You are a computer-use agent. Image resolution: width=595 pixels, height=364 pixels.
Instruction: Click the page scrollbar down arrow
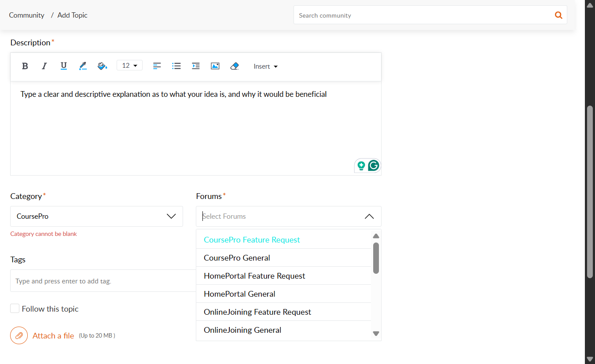tap(590, 359)
